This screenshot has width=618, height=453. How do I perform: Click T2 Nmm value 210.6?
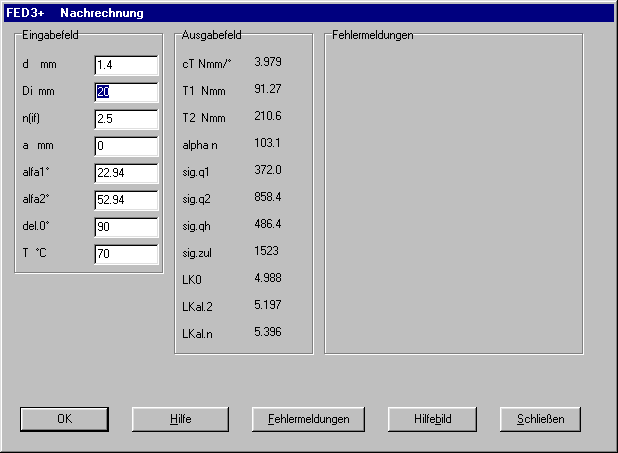(x=268, y=116)
